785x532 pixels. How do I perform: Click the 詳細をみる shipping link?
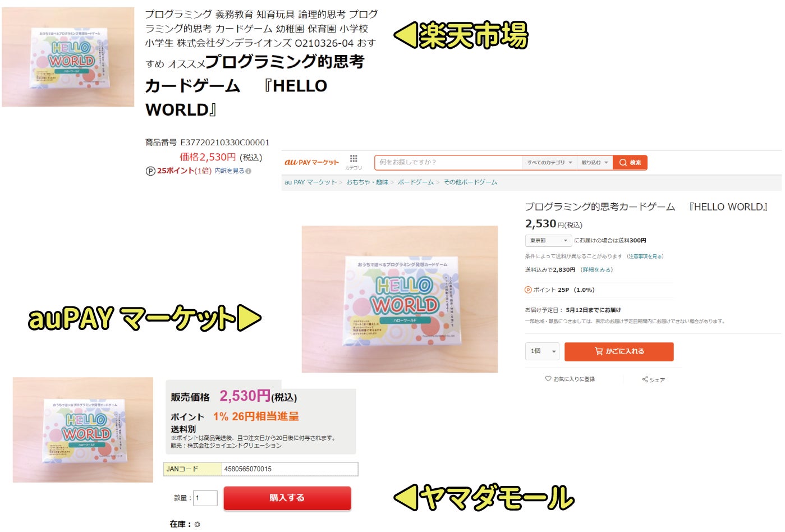pos(597,270)
